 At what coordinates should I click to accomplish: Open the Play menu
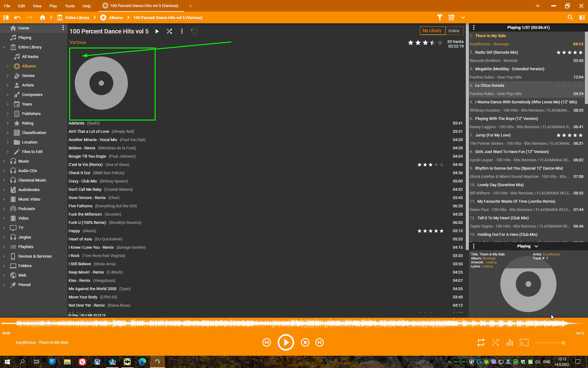53,6
